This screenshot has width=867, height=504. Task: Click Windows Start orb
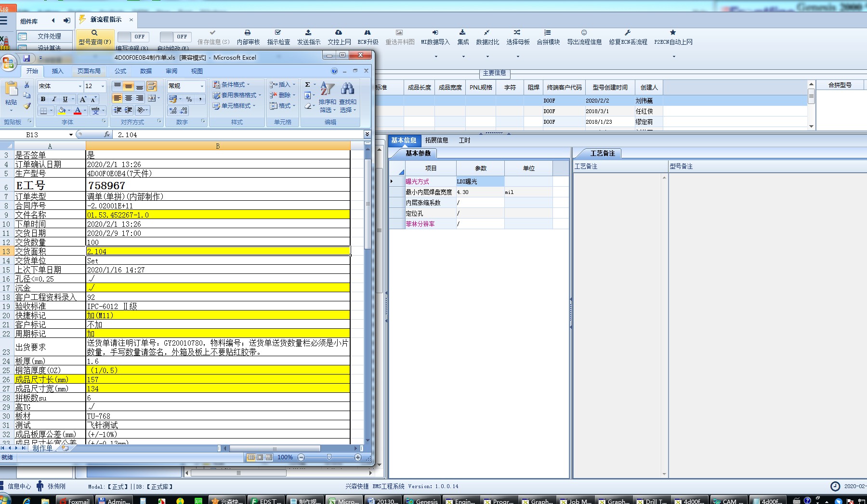(5, 500)
